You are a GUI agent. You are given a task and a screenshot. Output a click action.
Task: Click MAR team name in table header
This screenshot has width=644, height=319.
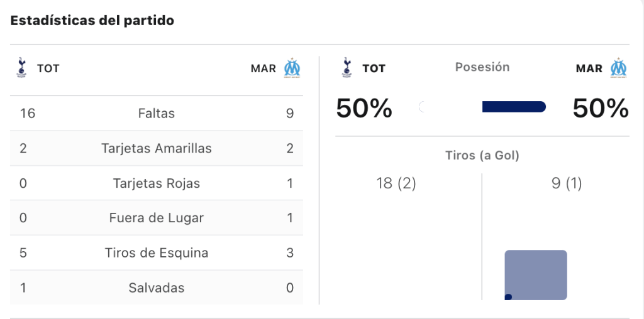264,68
